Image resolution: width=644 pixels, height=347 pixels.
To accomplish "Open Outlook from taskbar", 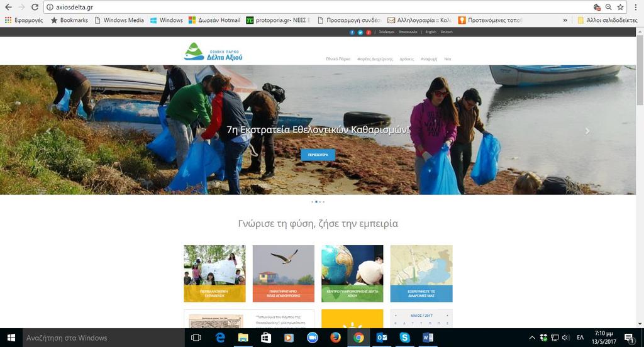I will pos(382,338).
